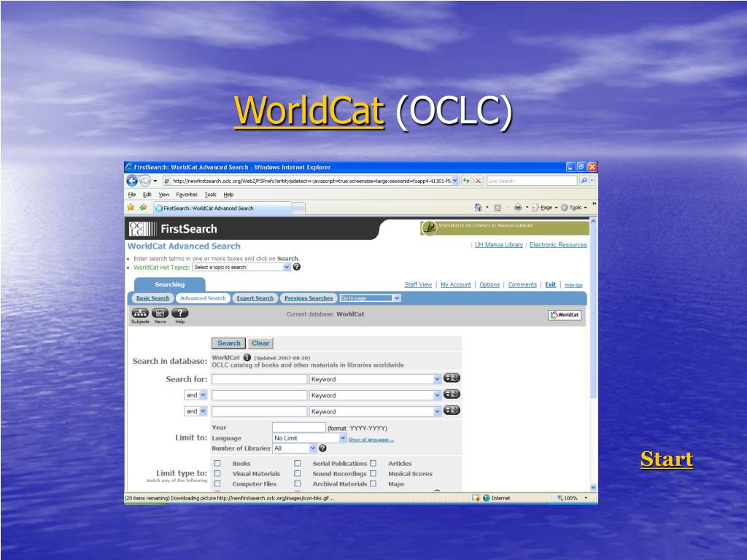Open the Favorites Center star icon
The image size is (747, 560).
[131, 207]
